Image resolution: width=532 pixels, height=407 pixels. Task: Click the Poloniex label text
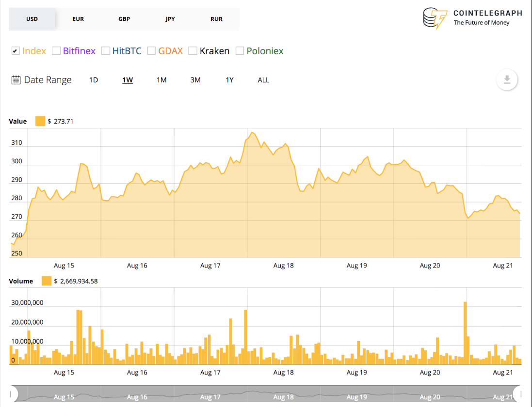click(x=265, y=51)
